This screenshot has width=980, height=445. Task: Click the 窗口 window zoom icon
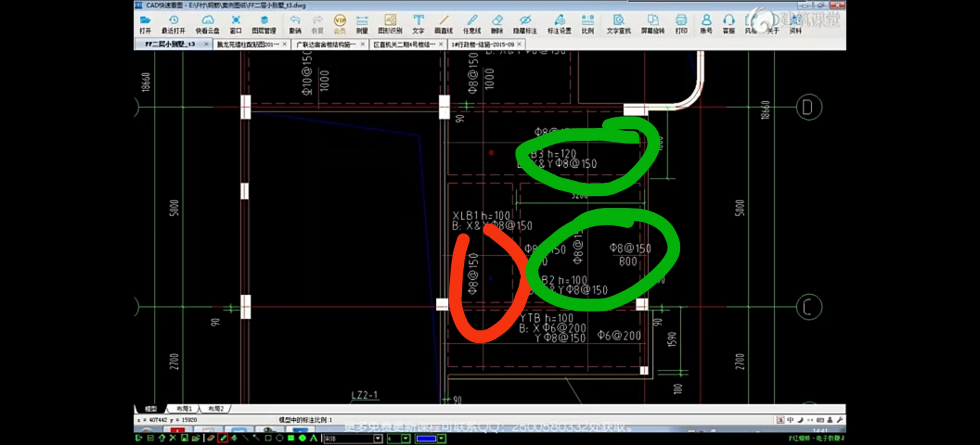[x=236, y=24]
